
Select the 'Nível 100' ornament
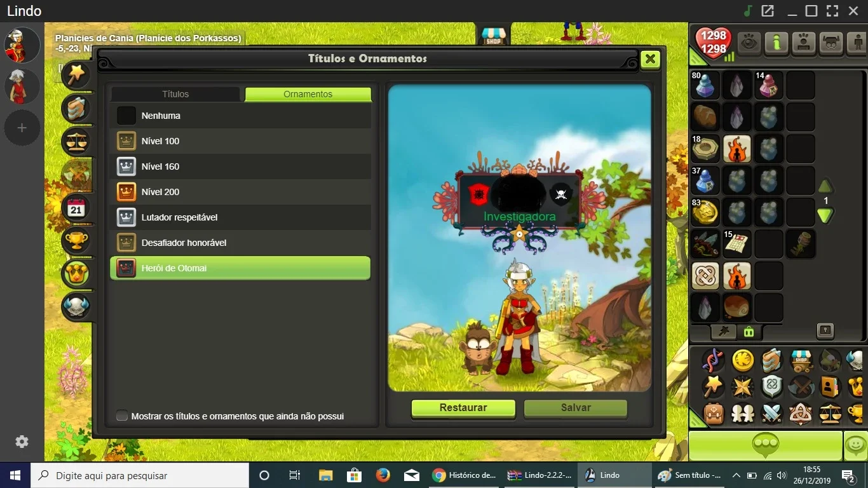(x=240, y=141)
